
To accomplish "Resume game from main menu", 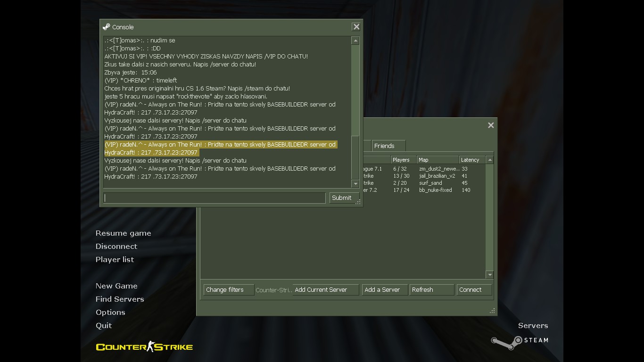I will (x=124, y=233).
